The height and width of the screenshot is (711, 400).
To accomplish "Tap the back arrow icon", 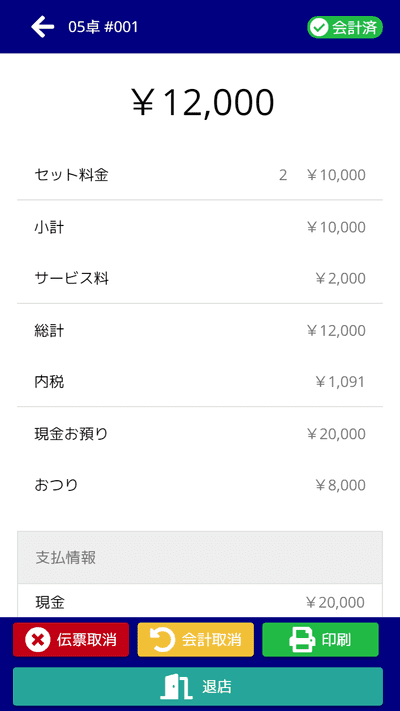I will pyautogui.click(x=43, y=27).
